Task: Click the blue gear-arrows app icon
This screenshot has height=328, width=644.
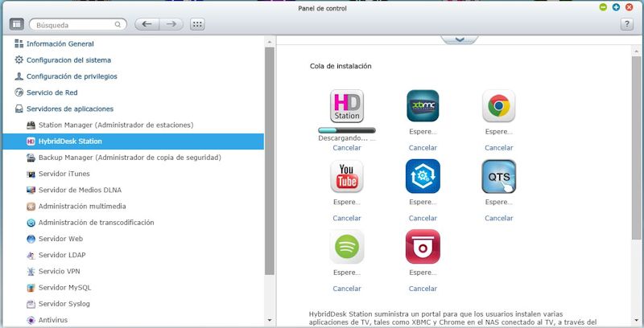Action: [x=423, y=176]
